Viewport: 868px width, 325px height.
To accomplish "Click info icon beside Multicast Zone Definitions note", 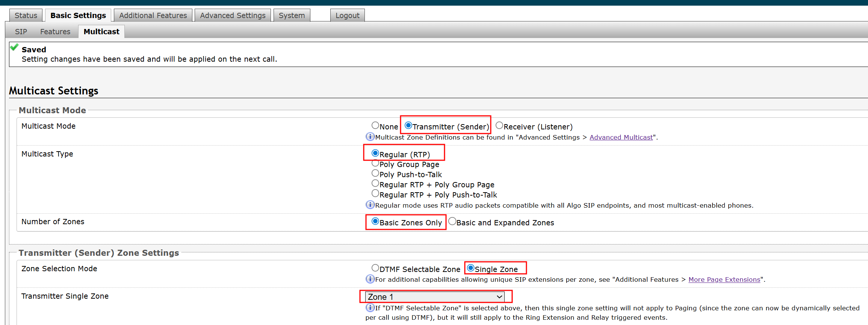I will point(370,137).
